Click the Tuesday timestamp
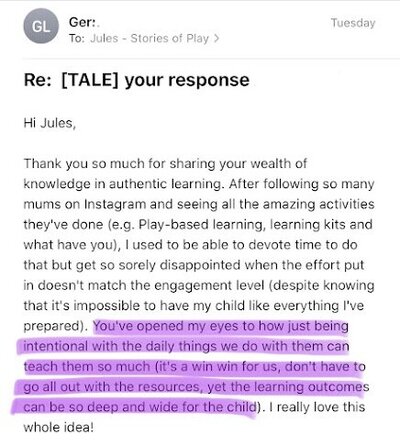400x446 pixels. point(353,23)
